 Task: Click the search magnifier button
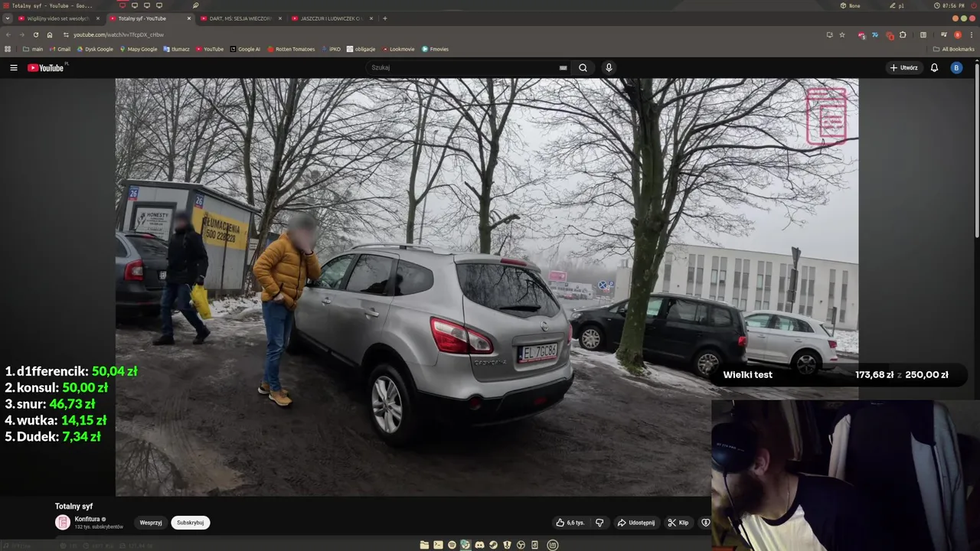(583, 67)
